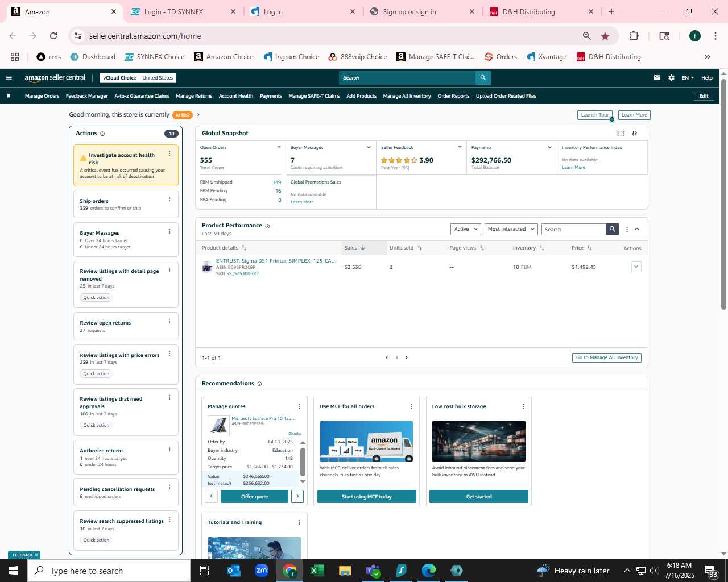Show more bookmarks with chevron

point(708,57)
